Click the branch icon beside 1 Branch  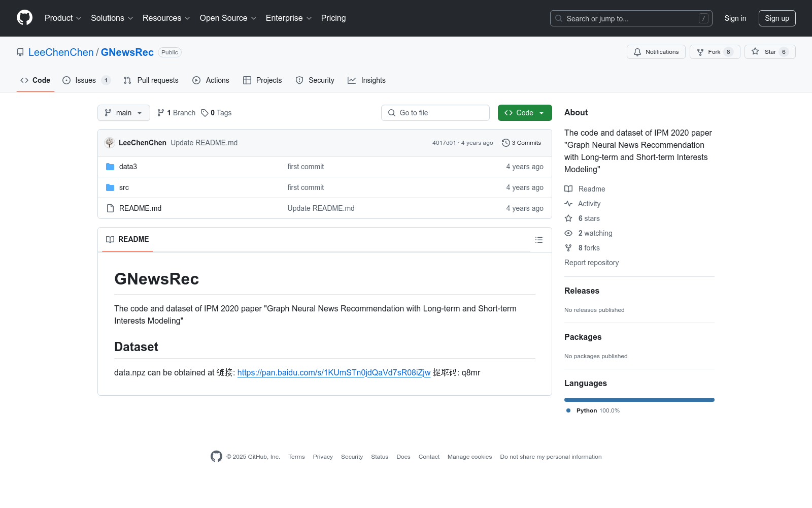pyautogui.click(x=161, y=113)
